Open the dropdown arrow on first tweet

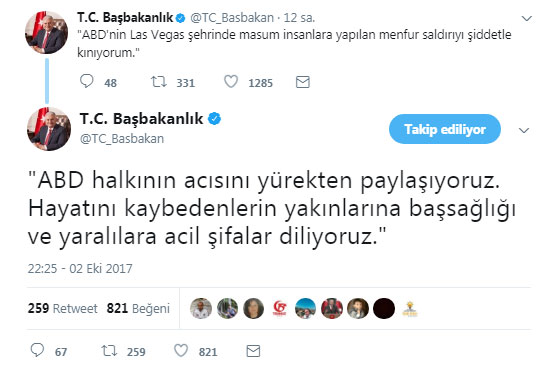(527, 18)
